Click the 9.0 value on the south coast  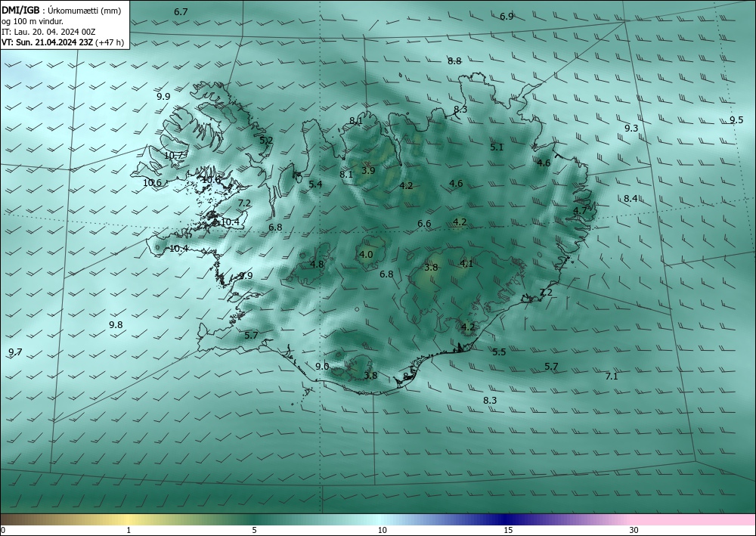tap(322, 367)
